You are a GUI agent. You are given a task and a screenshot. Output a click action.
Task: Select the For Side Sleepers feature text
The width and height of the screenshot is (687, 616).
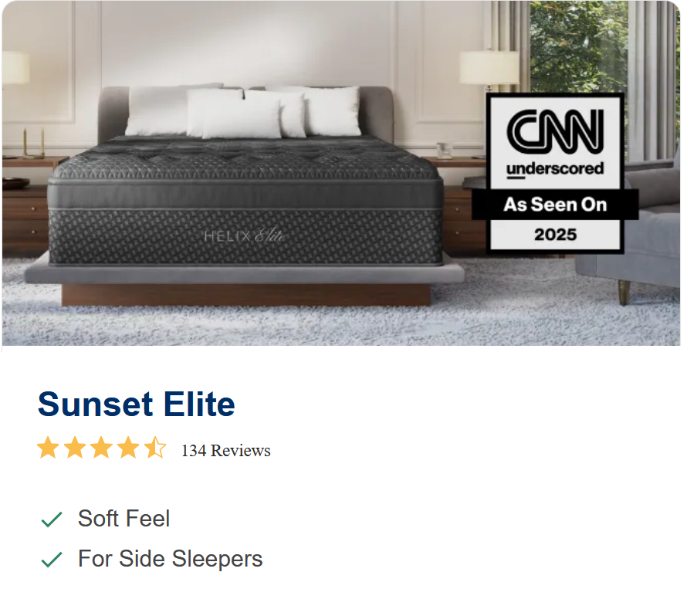click(170, 559)
